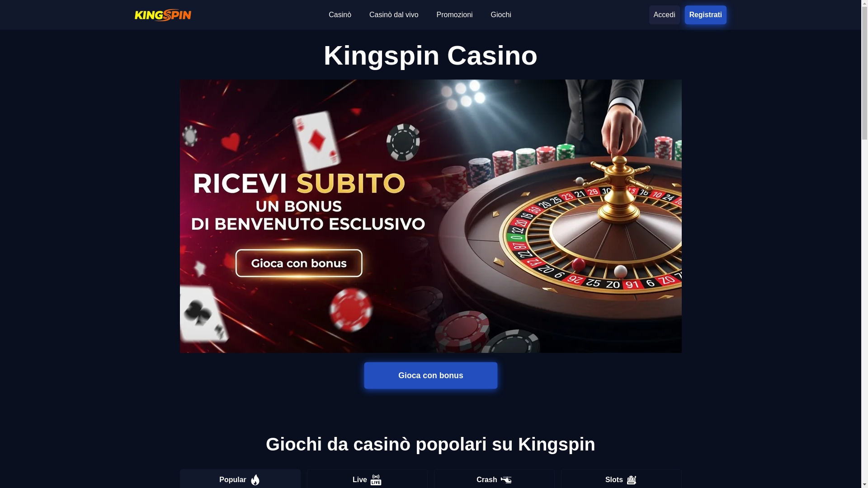Click the Kingspin Casino heading
Viewport: 868px width, 488px height.
tap(430, 55)
